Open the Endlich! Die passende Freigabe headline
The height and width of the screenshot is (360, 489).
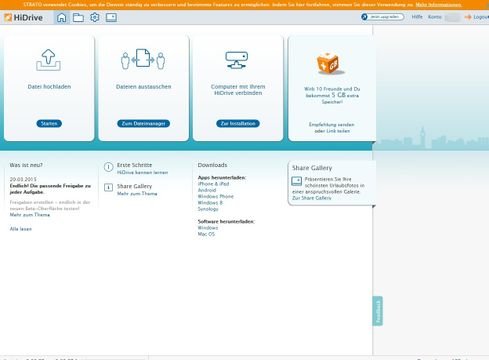pyautogui.click(x=50, y=189)
